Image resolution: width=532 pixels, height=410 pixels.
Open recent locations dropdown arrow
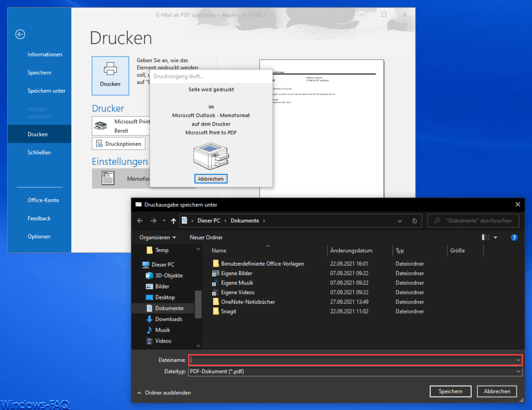coord(164,221)
